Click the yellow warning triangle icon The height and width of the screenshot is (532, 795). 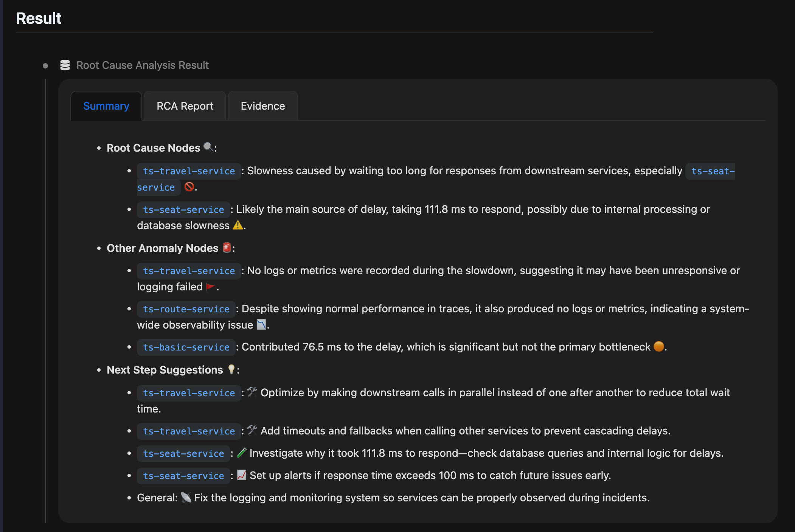pyautogui.click(x=238, y=225)
